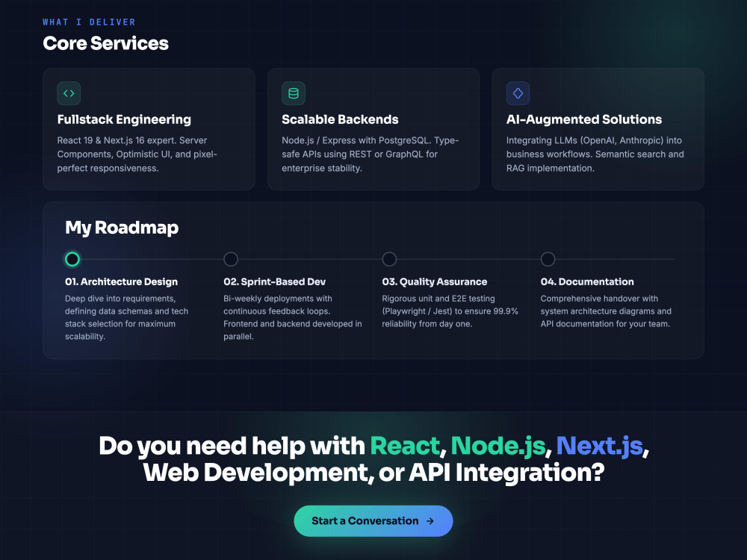
Task: Open the Scalable Backends card heading
Action: click(x=340, y=119)
